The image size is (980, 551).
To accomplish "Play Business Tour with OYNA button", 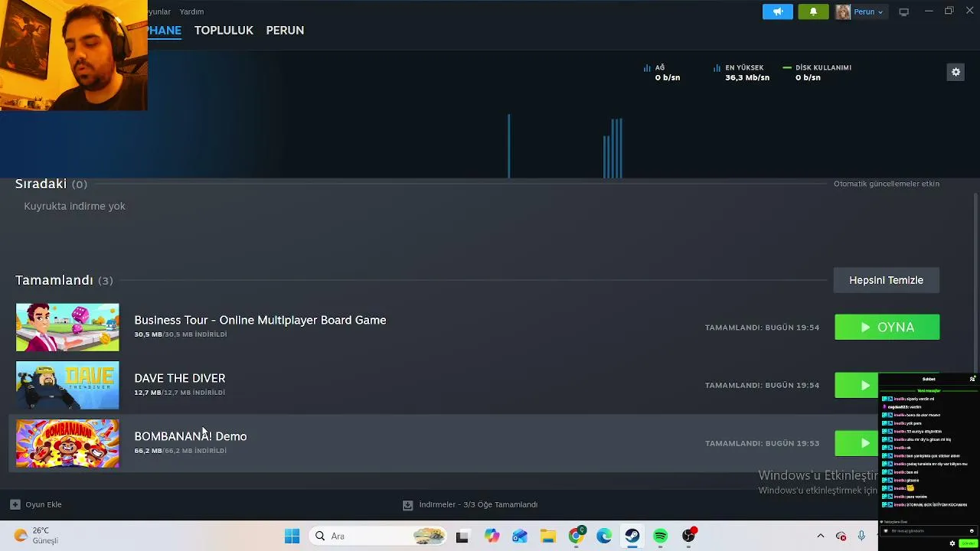I will 887,327.
